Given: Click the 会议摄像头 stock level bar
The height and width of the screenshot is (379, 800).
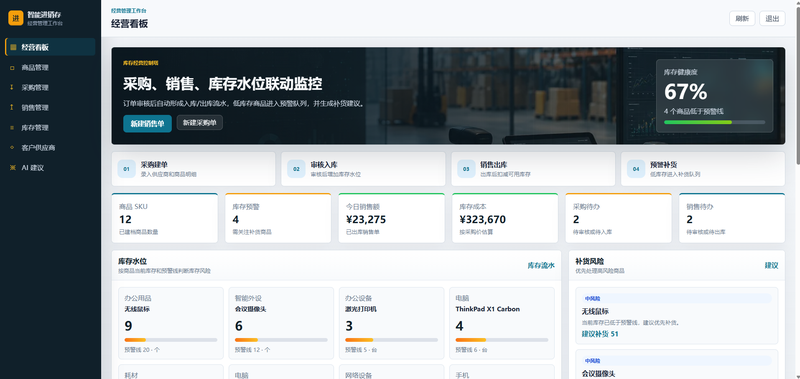Looking at the screenshot, I should click(281, 340).
